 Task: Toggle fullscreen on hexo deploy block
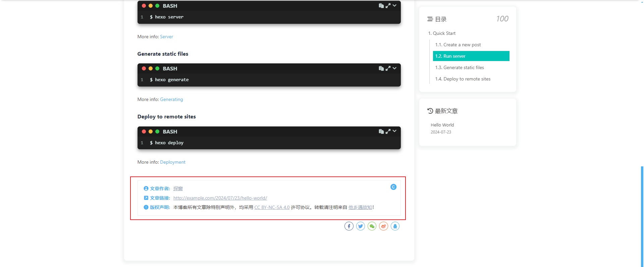pyautogui.click(x=388, y=131)
